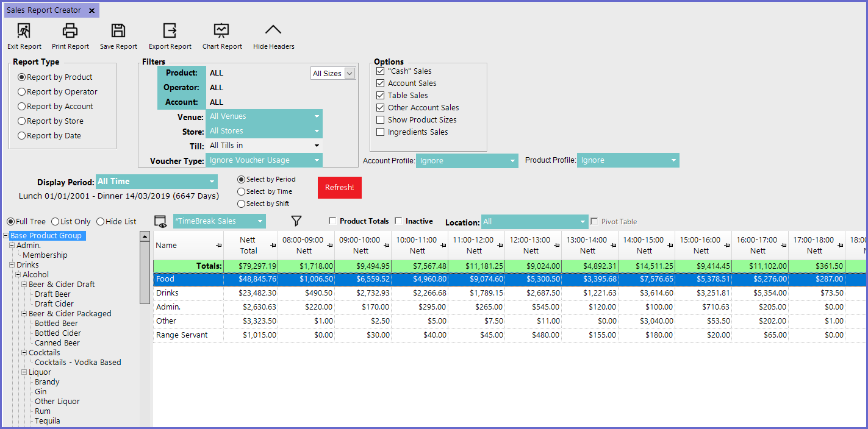Click the Save Report floppy icon
This screenshot has height=429, width=868.
click(x=118, y=30)
